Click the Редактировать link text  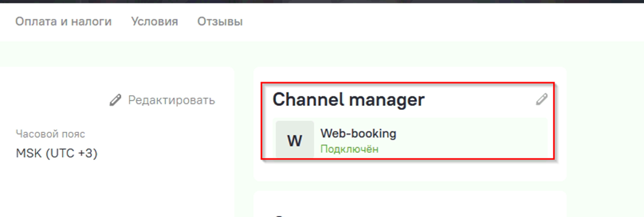click(x=171, y=100)
